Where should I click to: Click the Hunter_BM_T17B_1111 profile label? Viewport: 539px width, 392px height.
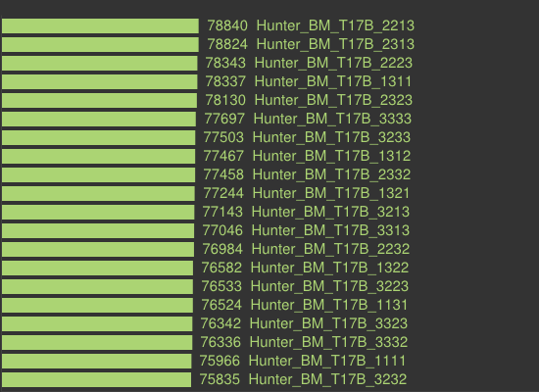tap(327, 361)
